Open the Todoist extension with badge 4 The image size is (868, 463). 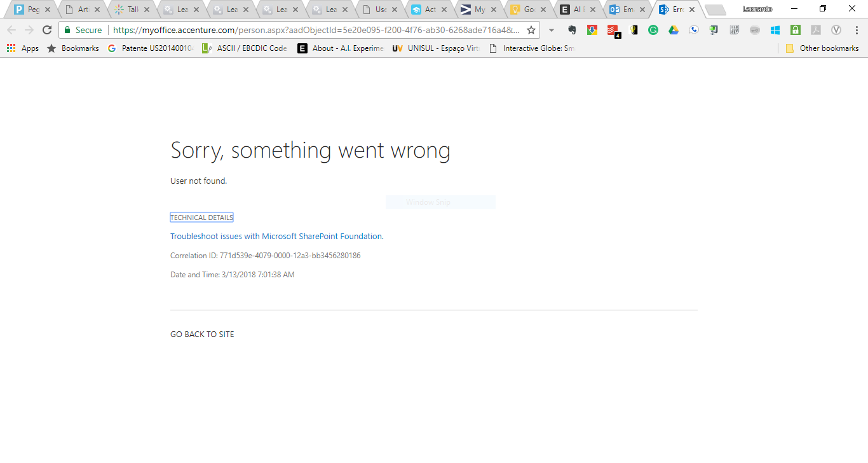tap(613, 30)
